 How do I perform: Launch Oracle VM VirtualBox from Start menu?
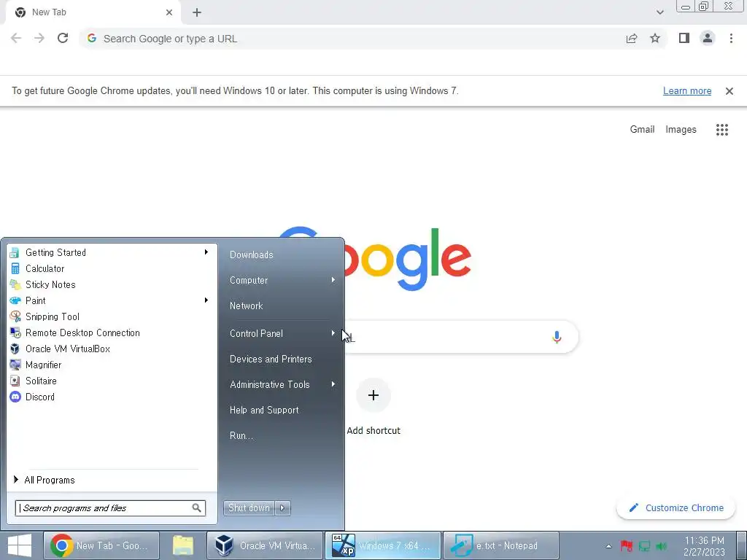113,349
